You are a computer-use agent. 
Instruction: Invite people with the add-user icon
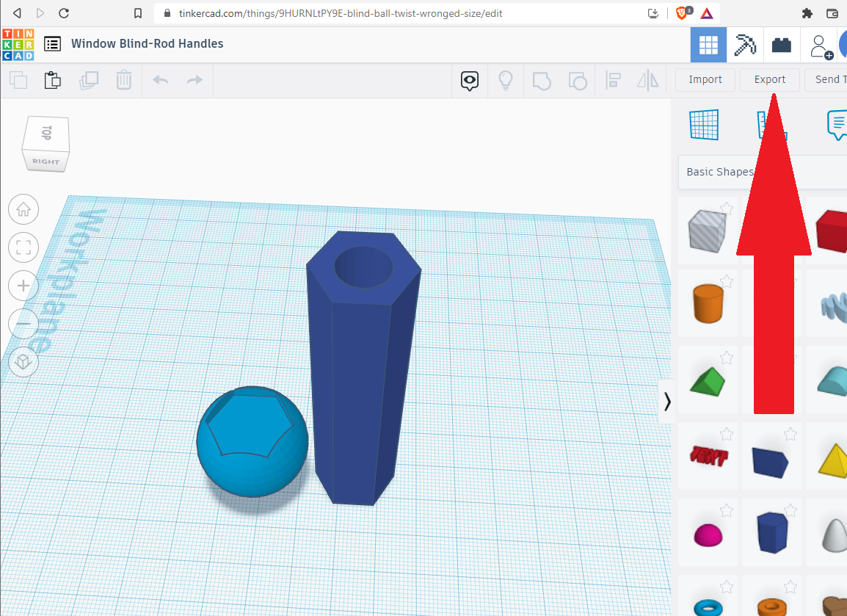(x=821, y=46)
